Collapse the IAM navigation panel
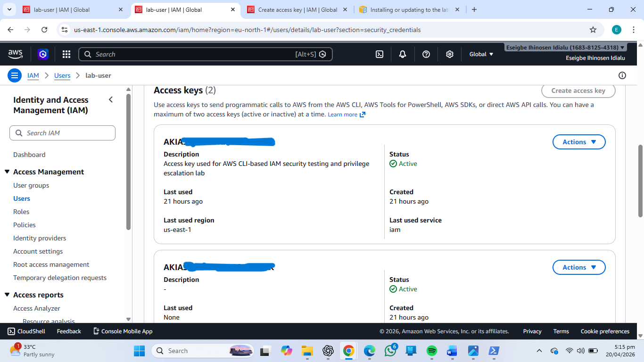644x362 pixels. pyautogui.click(x=111, y=99)
